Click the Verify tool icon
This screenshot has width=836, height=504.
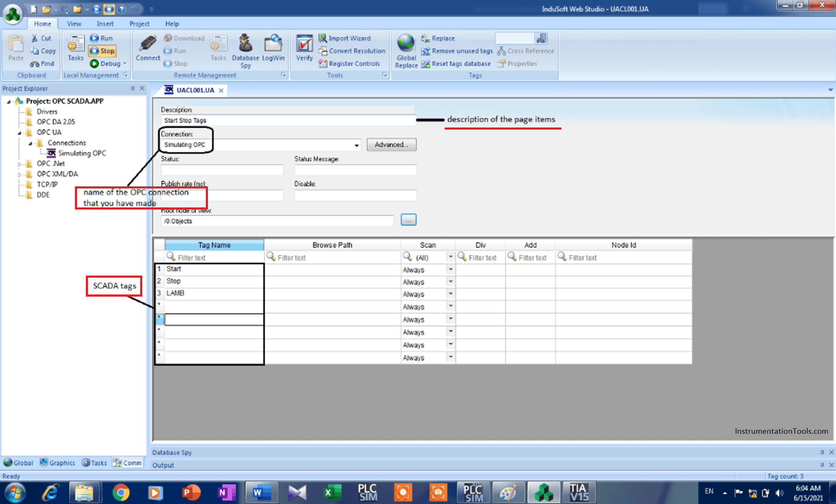[304, 48]
